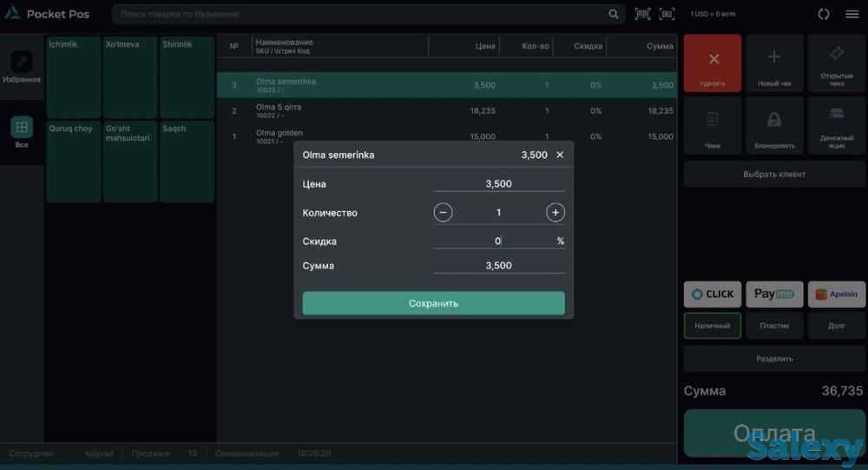
Task: Click the red Удалить delete button
Action: click(x=713, y=63)
